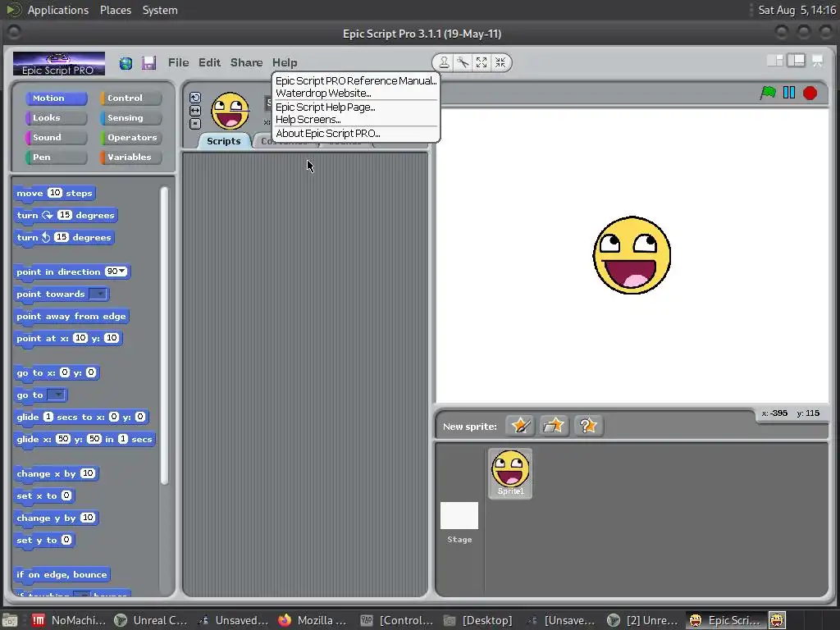The image size is (840, 630).
Task: Select the Operators block category
Action: pos(130,138)
